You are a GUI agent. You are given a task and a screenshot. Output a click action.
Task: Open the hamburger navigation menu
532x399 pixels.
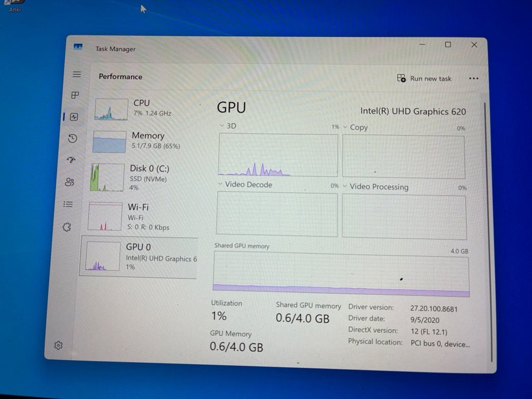77,74
